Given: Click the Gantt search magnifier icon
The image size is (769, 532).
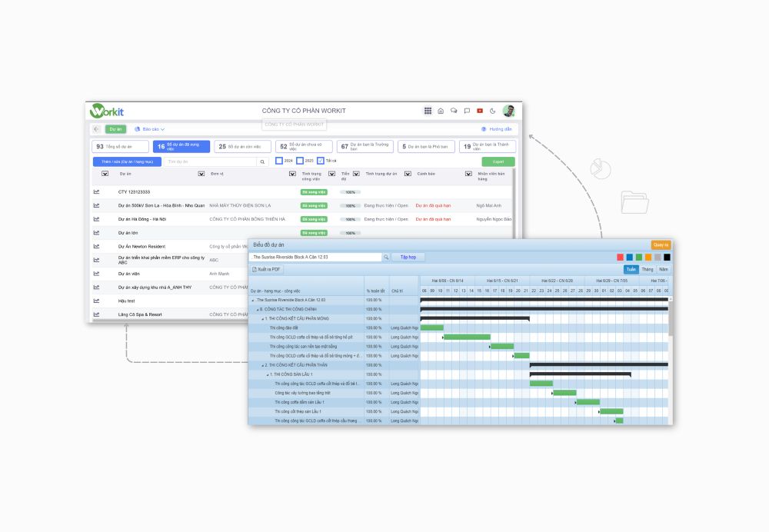Looking at the screenshot, I should [x=386, y=257].
